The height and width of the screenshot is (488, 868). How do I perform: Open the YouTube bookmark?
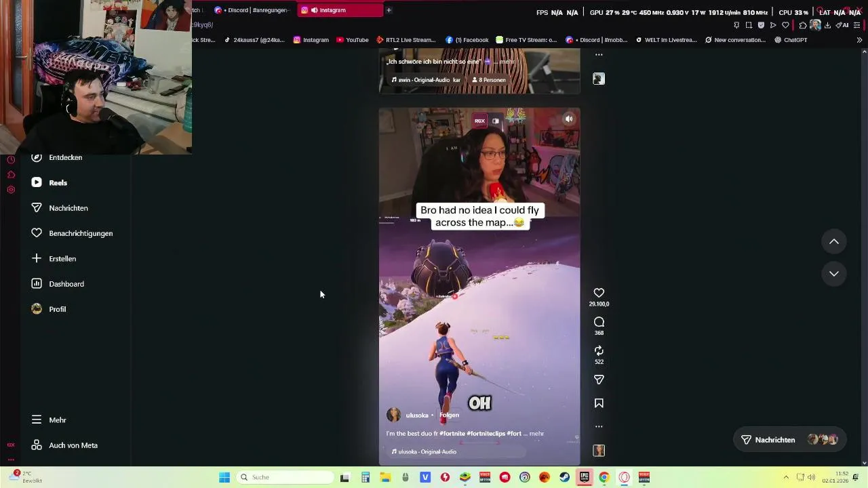click(353, 40)
